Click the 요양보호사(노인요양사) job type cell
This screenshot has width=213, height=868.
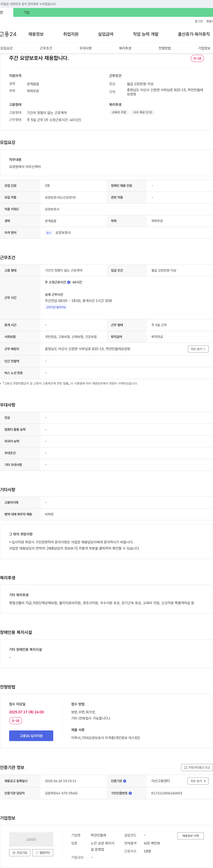60,197
